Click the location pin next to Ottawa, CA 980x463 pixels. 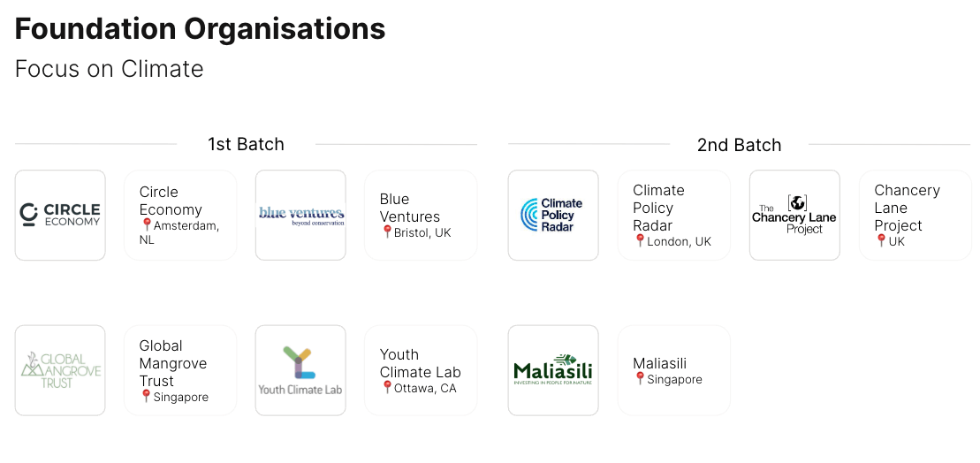387,387
